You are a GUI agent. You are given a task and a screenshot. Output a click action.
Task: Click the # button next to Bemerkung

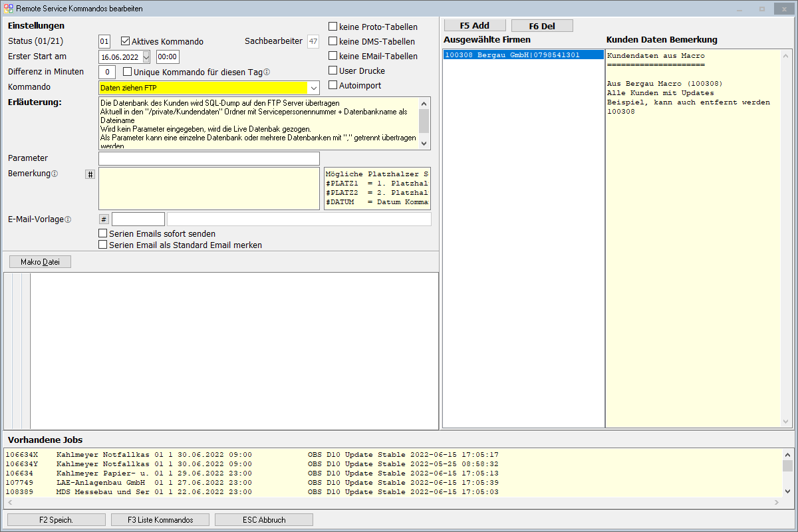click(90, 174)
